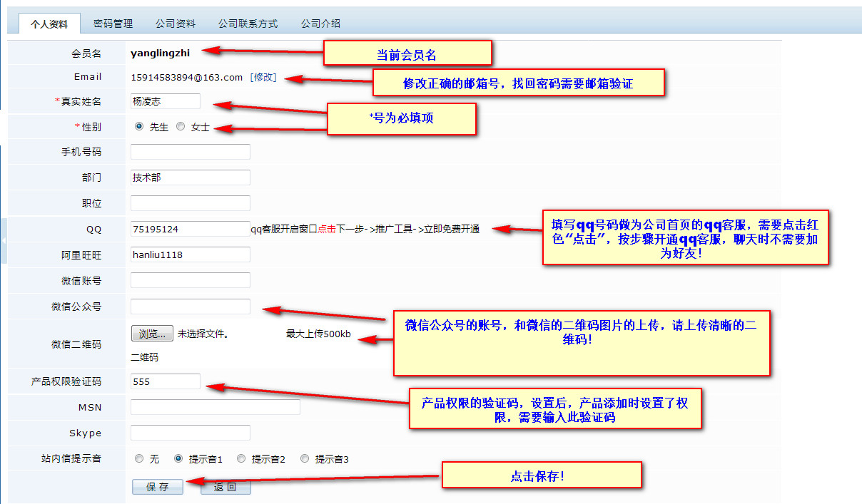Click the red 点击 link after QQ field
This screenshot has width=862, height=504.
point(327,229)
